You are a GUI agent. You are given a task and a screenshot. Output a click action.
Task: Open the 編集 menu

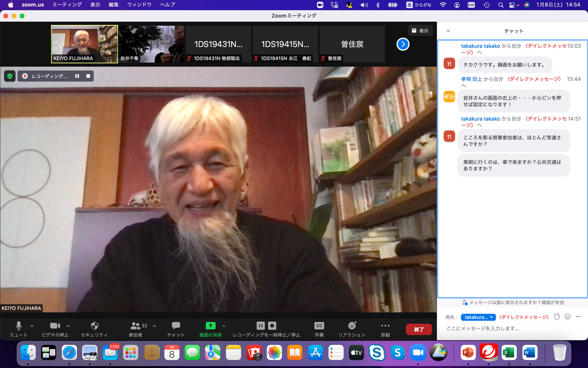(x=113, y=5)
